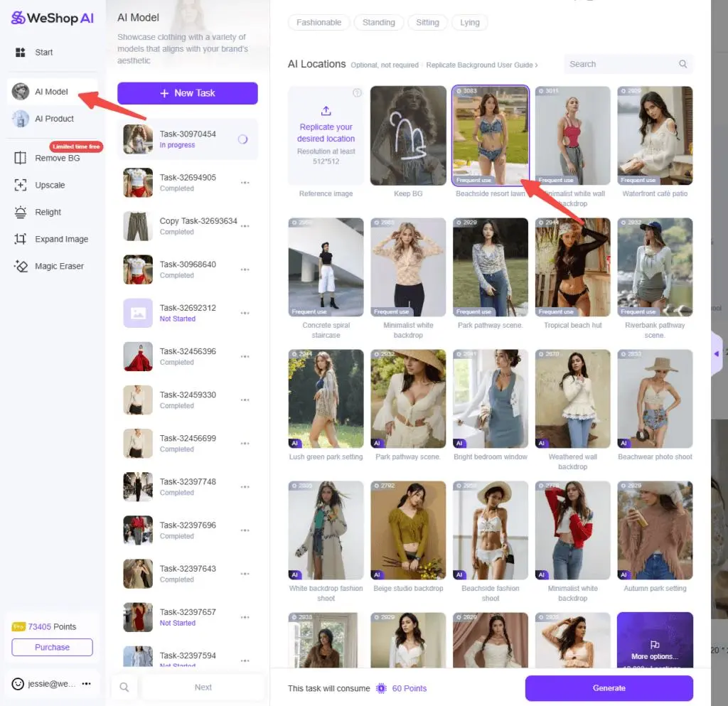Click the search magnifier in Locations search
Screen dimensions: 728x706
coord(682,64)
